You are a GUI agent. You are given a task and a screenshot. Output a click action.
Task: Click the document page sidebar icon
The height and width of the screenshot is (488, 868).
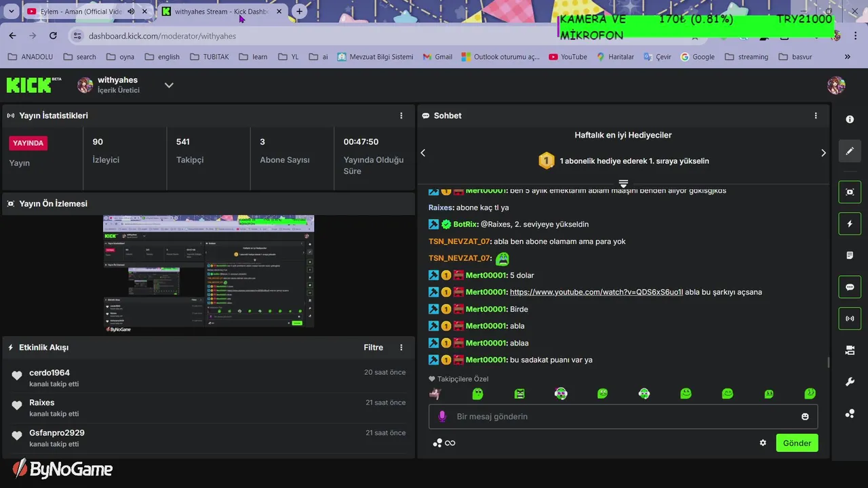tap(850, 256)
